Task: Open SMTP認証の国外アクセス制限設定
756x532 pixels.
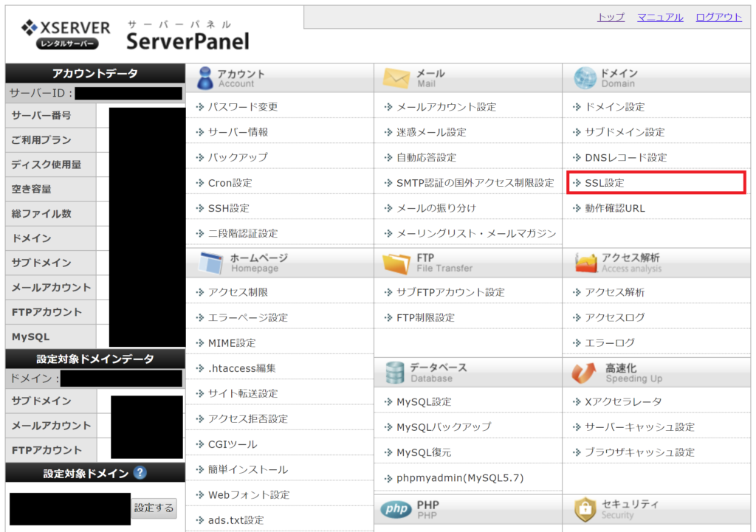Action: [x=475, y=183]
